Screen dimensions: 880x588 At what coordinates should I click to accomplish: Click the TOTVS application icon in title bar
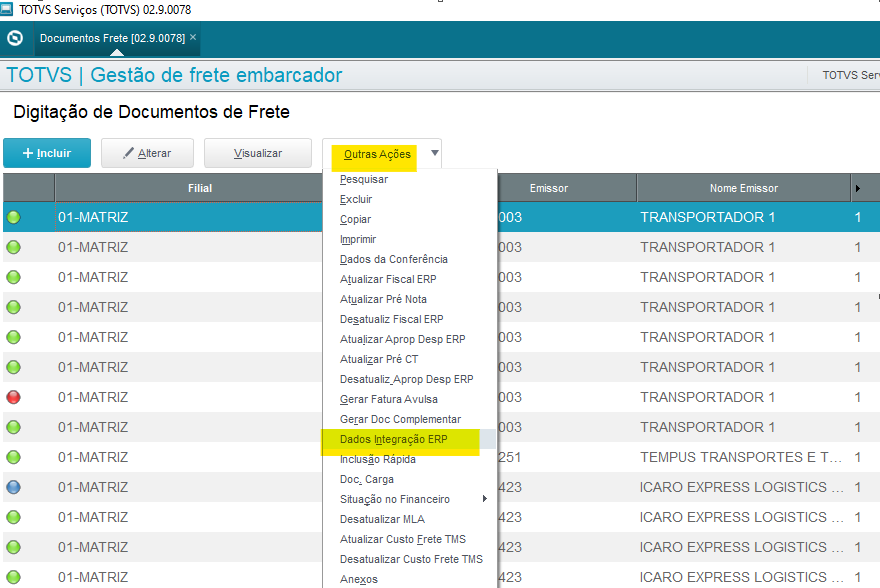[x=10, y=8]
